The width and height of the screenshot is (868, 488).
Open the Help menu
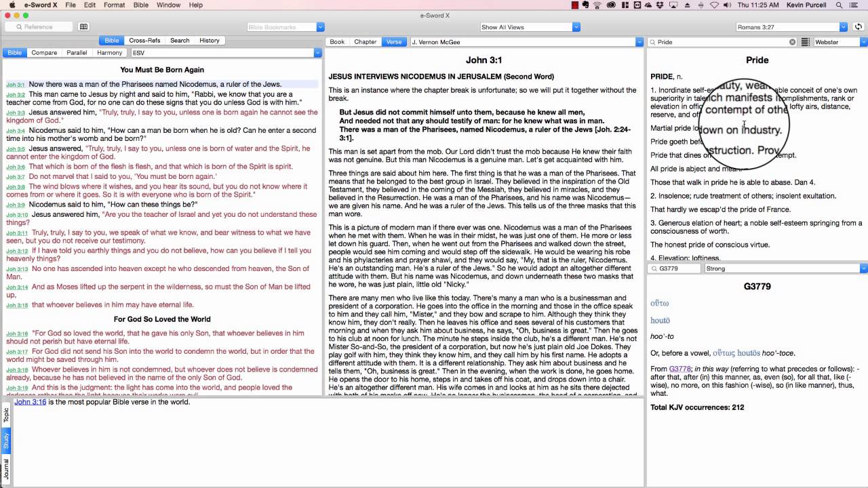click(195, 5)
